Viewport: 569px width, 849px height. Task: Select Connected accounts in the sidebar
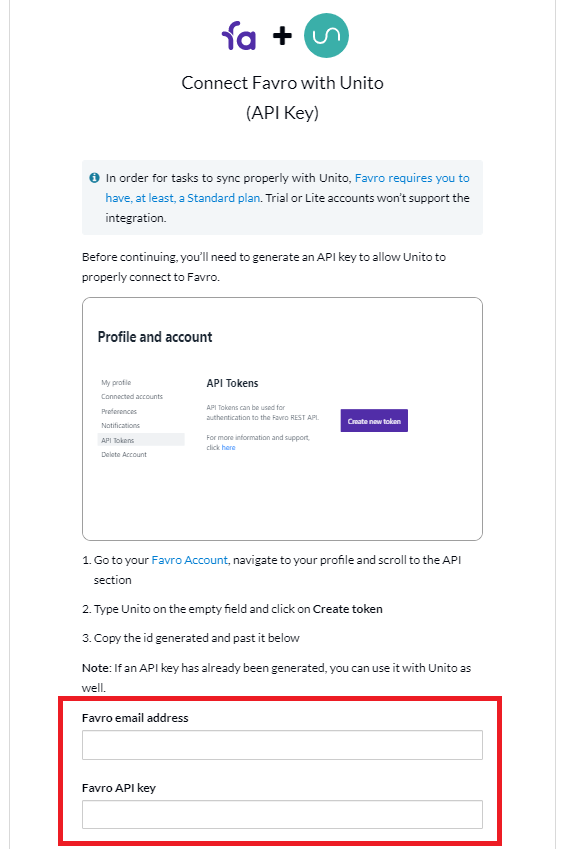pos(132,396)
